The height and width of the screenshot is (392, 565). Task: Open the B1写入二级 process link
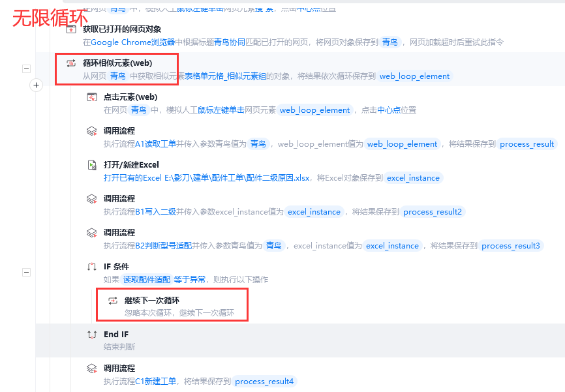[x=156, y=212]
